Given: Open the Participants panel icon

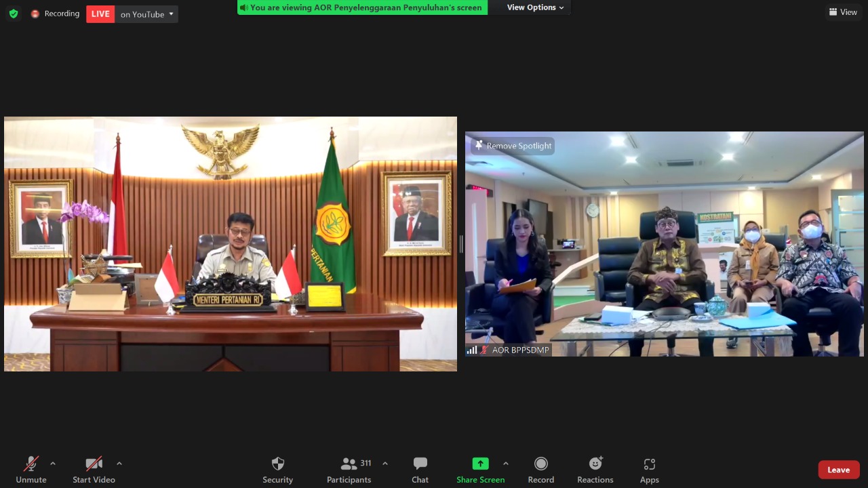Looking at the screenshot, I should (349, 464).
